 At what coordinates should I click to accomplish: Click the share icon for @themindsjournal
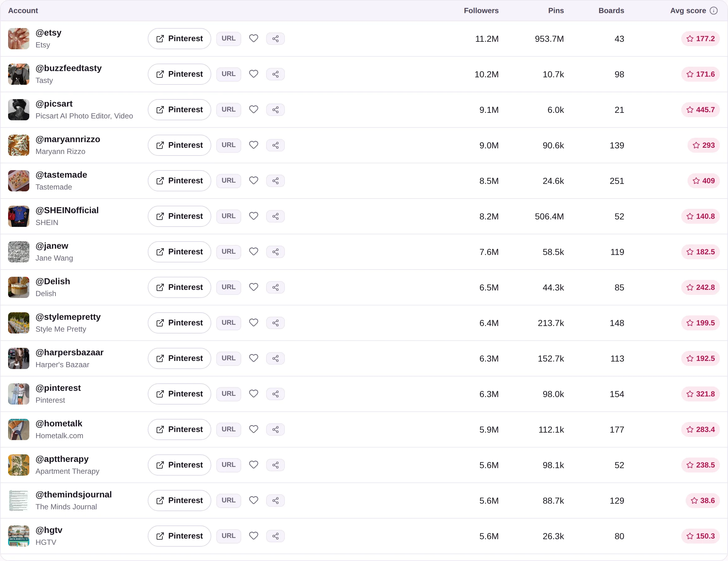275,500
